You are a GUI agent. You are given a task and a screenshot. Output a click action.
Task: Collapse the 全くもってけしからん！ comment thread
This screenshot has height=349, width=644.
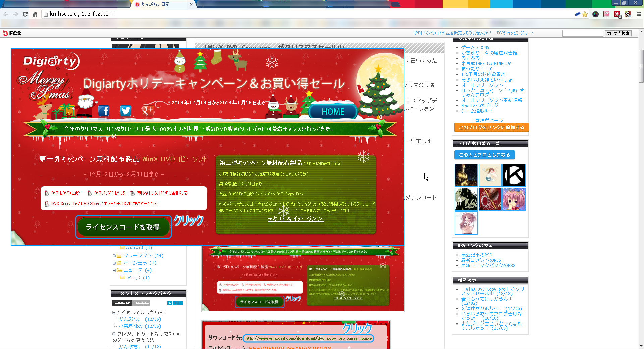[114, 312]
